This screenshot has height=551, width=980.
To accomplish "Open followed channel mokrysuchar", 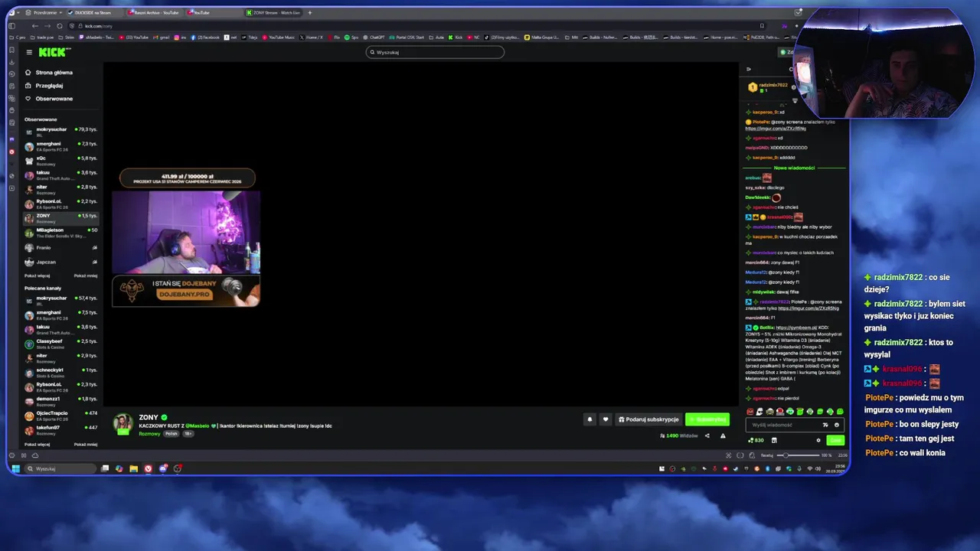I will click(x=61, y=132).
